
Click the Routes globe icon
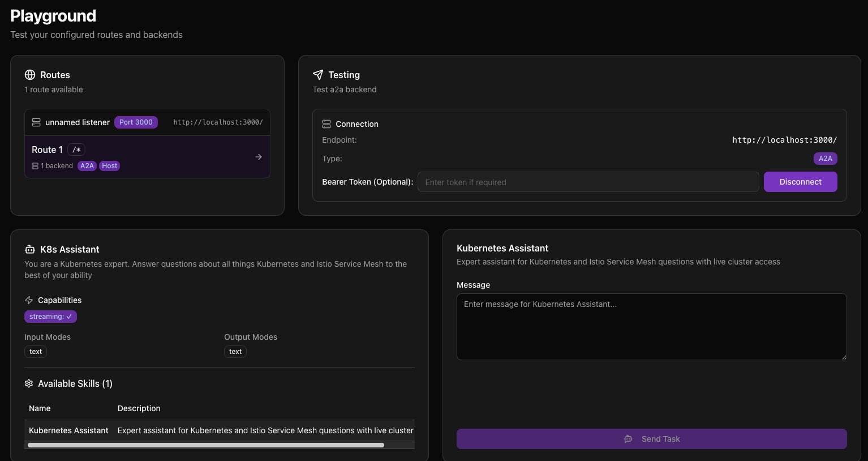pyautogui.click(x=29, y=74)
